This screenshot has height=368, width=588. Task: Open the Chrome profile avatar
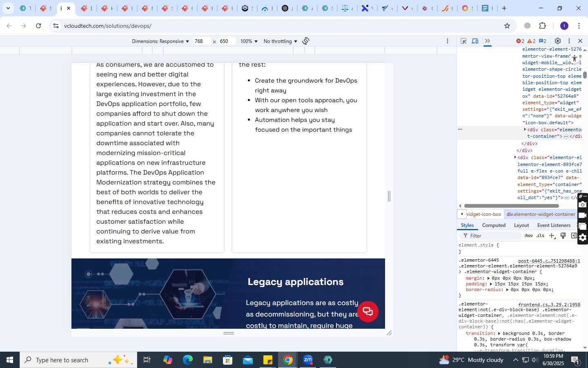tap(564, 26)
